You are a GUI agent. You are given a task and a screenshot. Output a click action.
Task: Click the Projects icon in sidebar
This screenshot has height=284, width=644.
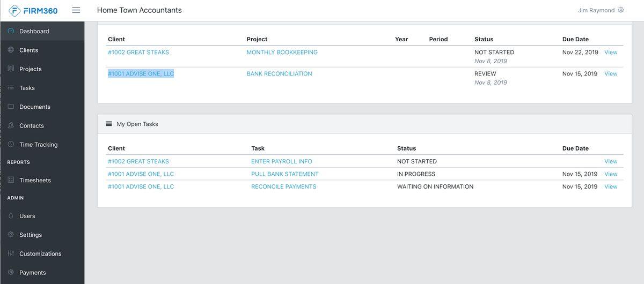(11, 69)
